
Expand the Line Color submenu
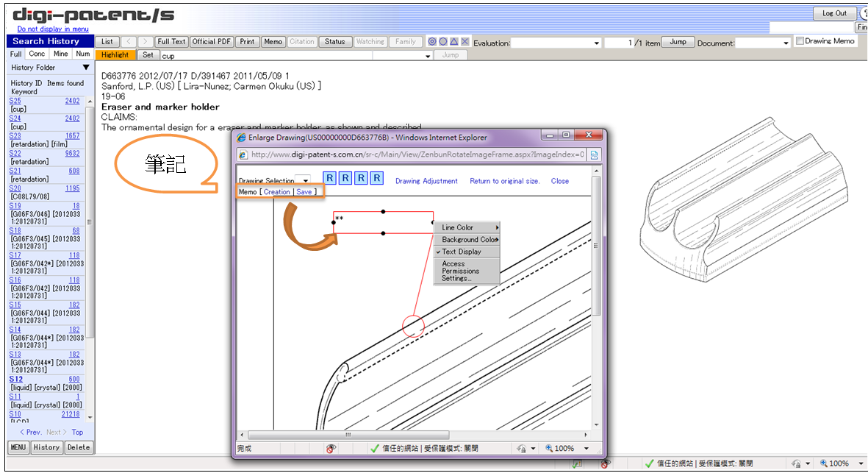tap(467, 227)
